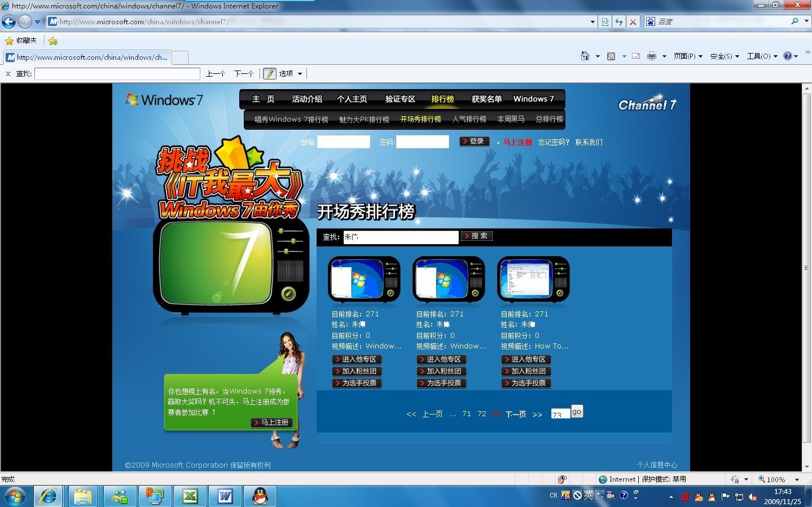Click the Print icon
Image resolution: width=812 pixels, height=507 pixels.
tap(652, 56)
